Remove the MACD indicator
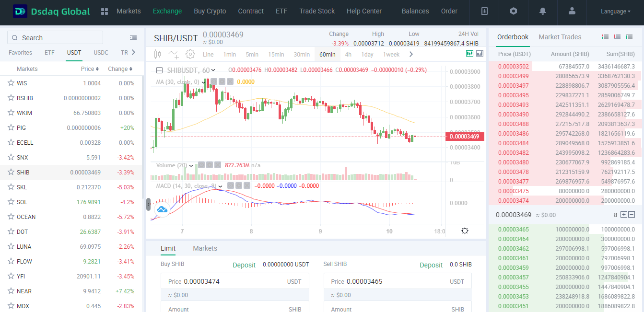Screen dimensions: 644x312 pos(247,185)
